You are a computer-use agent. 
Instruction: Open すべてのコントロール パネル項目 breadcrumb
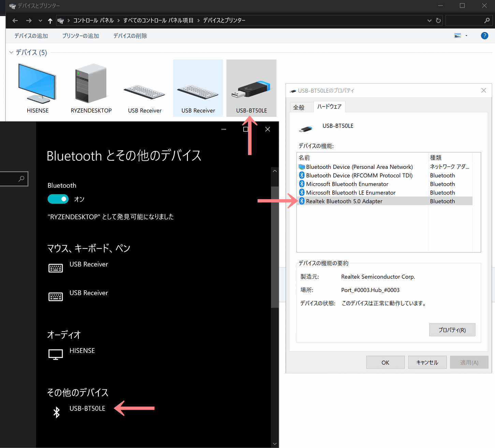pyautogui.click(x=158, y=20)
